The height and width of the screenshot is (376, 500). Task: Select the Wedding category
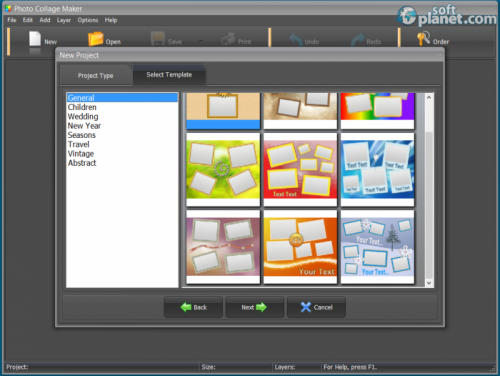click(122, 116)
